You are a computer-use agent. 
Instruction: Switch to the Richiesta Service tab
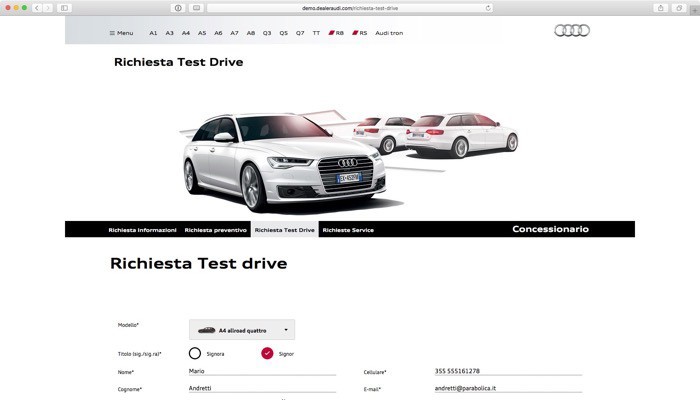348,230
